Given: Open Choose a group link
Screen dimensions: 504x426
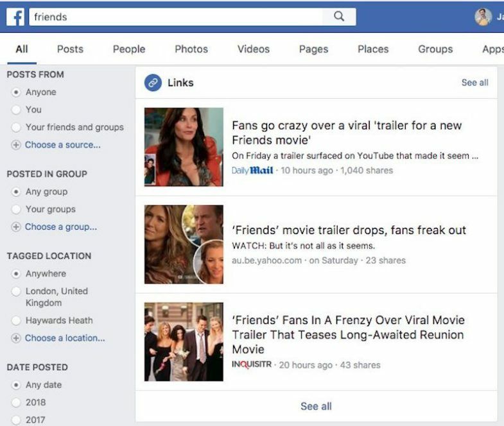Looking at the screenshot, I should click(x=61, y=227).
